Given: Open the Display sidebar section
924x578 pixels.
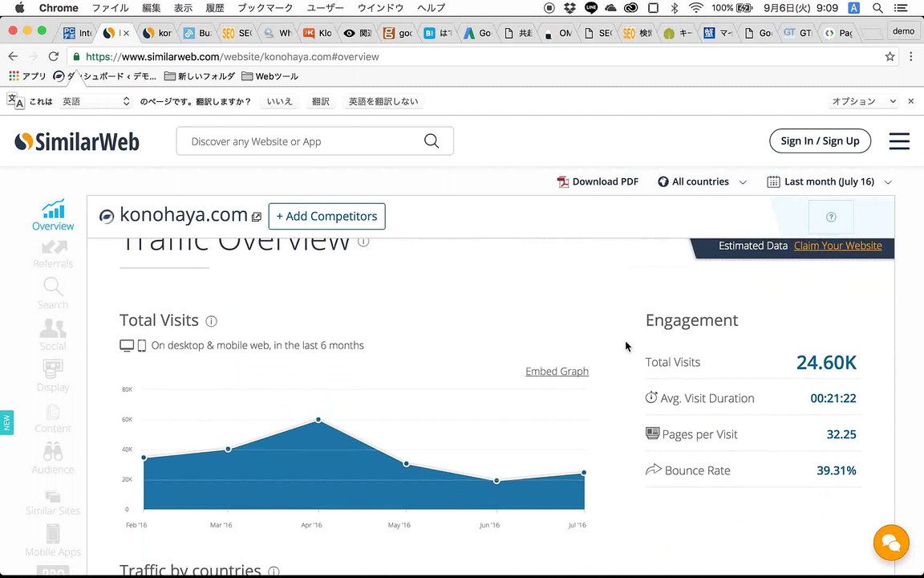Looking at the screenshot, I should (x=52, y=376).
